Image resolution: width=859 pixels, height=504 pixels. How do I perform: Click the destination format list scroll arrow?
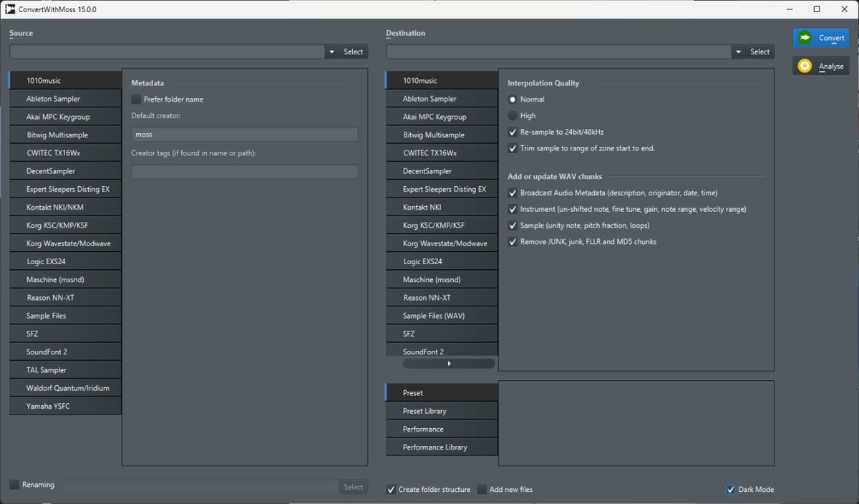coord(449,364)
